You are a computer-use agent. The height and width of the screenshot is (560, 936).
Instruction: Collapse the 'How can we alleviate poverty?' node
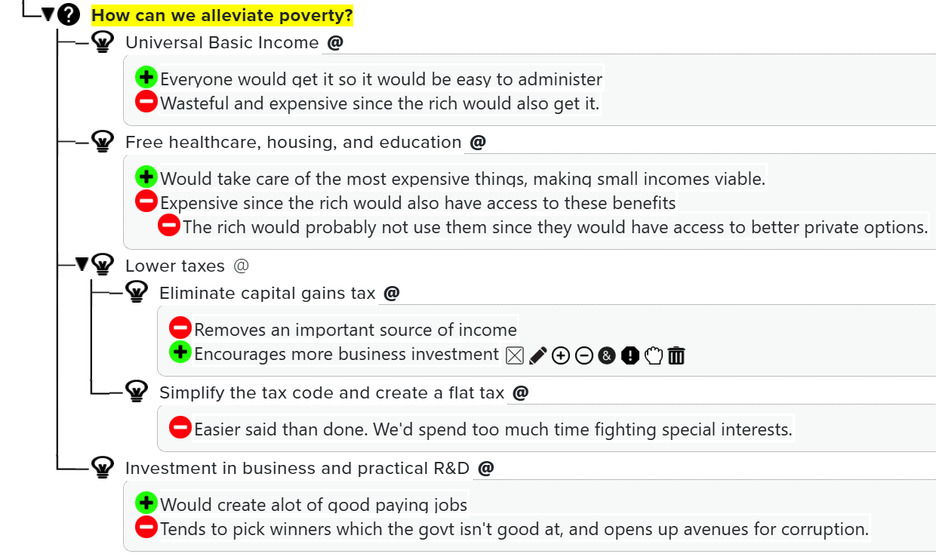[48, 14]
